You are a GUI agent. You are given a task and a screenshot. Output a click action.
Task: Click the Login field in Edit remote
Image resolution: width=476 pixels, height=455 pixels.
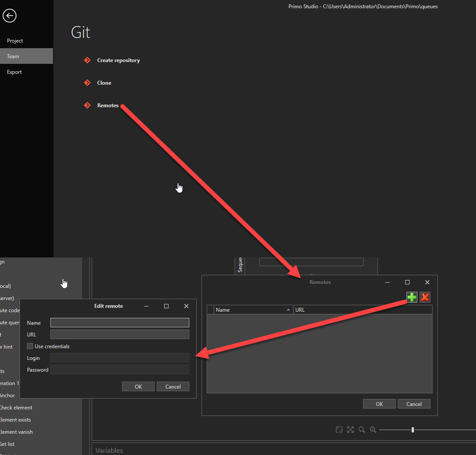coord(119,358)
